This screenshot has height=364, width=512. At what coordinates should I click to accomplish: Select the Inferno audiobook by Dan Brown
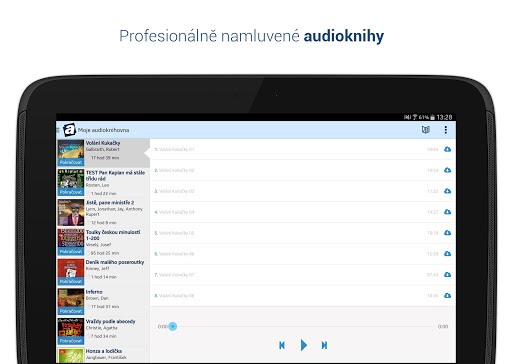coord(103,302)
